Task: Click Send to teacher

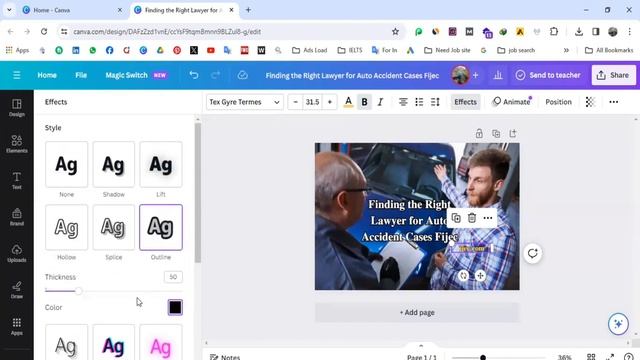Action: 548,75
